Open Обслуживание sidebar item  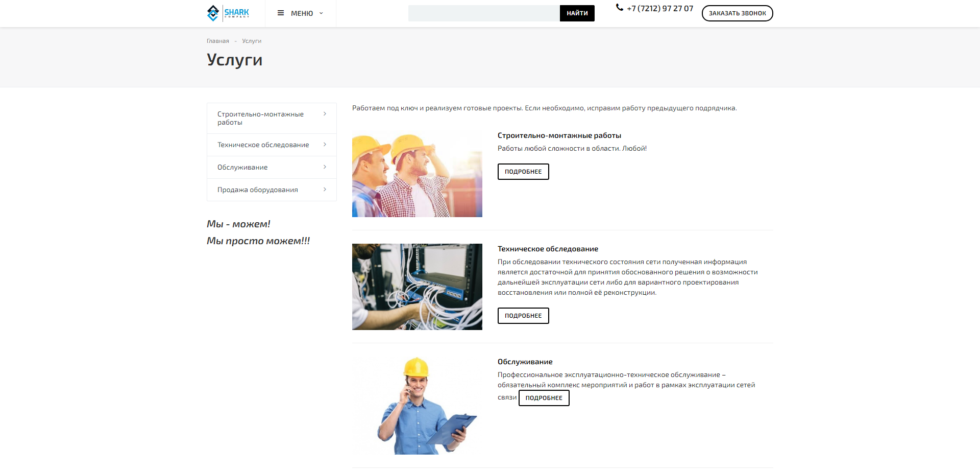pos(272,167)
